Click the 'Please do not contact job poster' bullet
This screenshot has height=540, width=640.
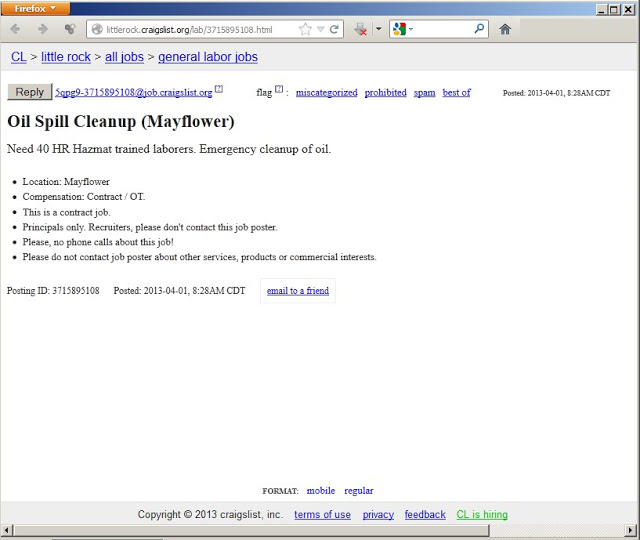click(x=200, y=257)
